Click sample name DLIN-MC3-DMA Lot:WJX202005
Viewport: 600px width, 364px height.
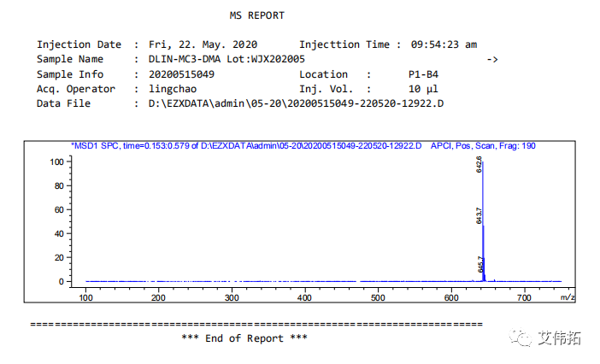226,59
